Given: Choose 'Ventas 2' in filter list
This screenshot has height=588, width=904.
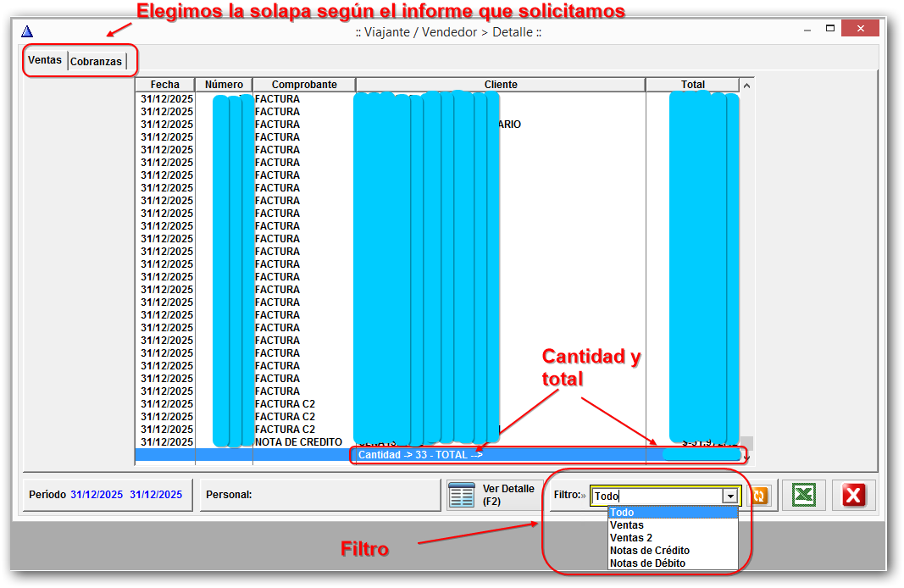Looking at the screenshot, I should pyautogui.click(x=631, y=538).
